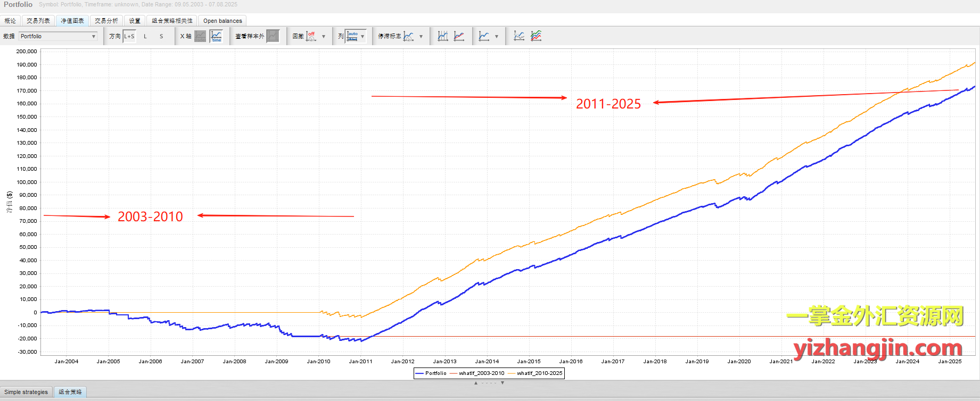Viewport: 980px width, 401px height.
Task: Click the drawdown (回撤) off icon
Action: [311, 36]
